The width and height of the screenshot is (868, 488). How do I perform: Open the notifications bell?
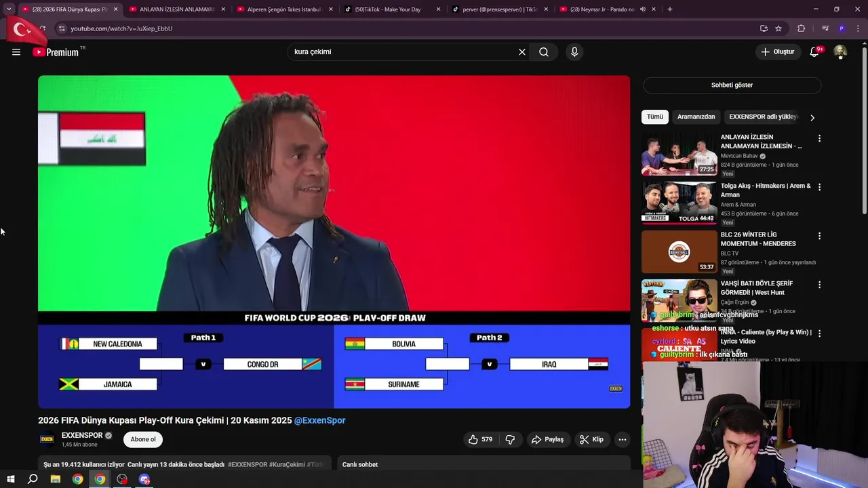coord(814,52)
